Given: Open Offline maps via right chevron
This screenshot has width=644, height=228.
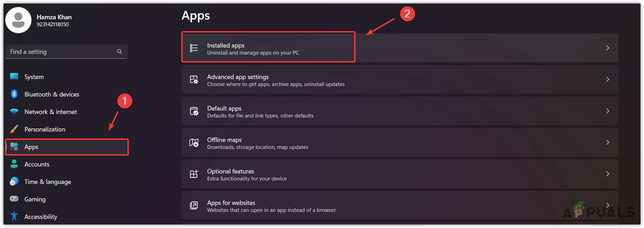Looking at the screenshot, I should coord(608,142).
